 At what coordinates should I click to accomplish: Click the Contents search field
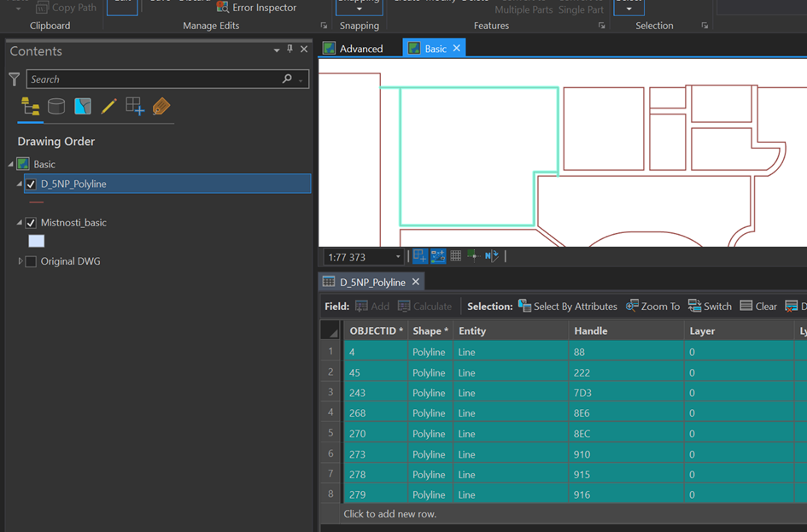coord(154,79)
